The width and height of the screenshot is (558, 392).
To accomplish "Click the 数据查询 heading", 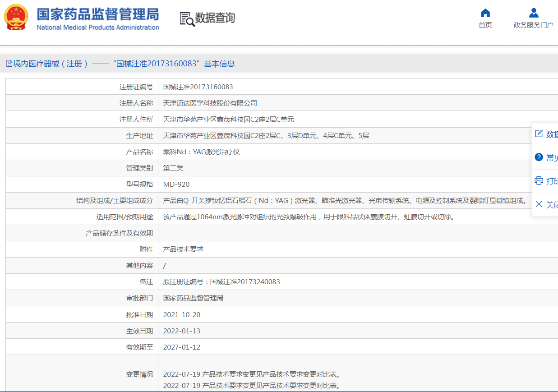I will pyautogui.click(x=215, y=18).
